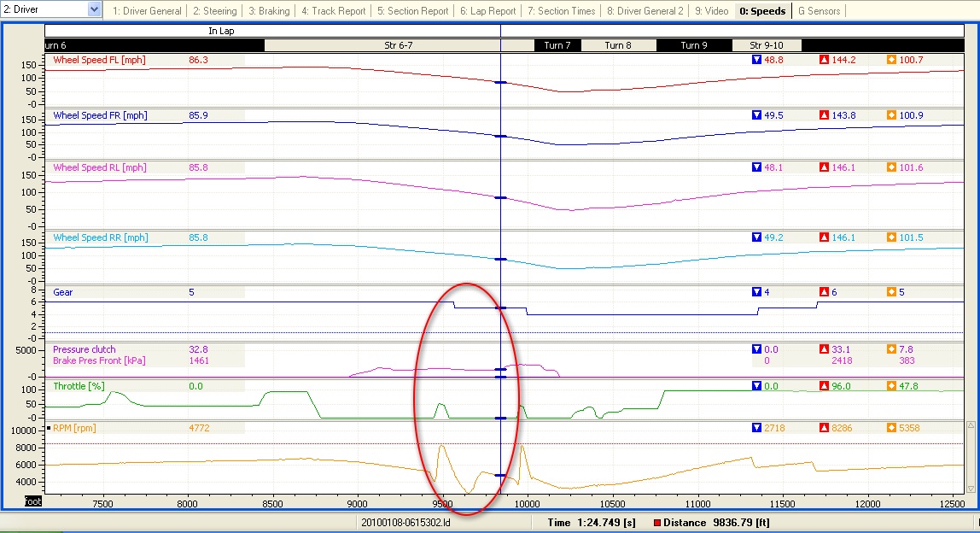This screenshot has height=533, width=980.
Task: Select '4: Track Report' tab
Action: [x=333, y=10]
